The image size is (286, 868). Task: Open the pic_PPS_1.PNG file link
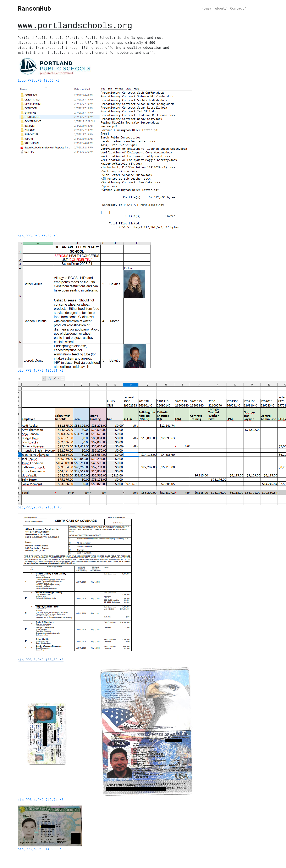pos(40,370)
